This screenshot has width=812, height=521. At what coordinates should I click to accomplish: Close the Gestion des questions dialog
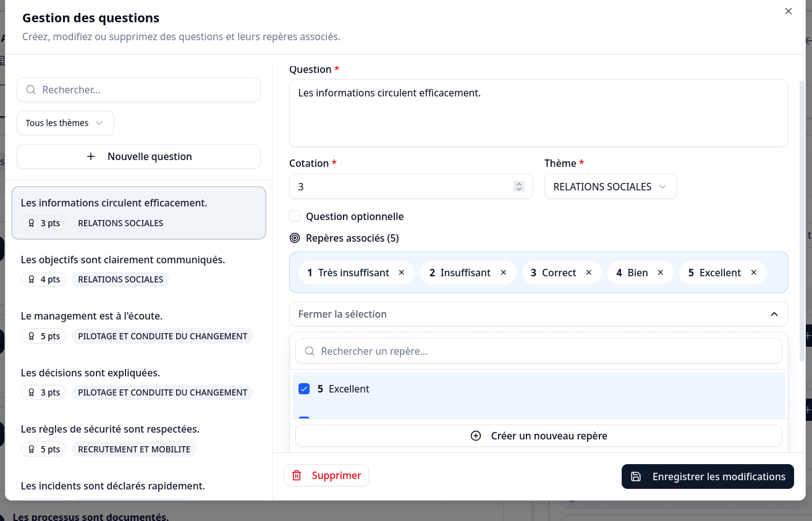point(789,11)
